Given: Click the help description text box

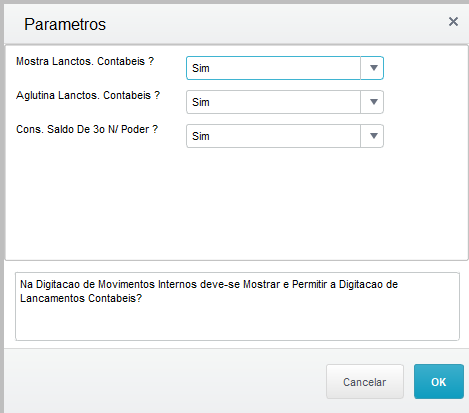Looking at the screenshot, I should 237,306.
